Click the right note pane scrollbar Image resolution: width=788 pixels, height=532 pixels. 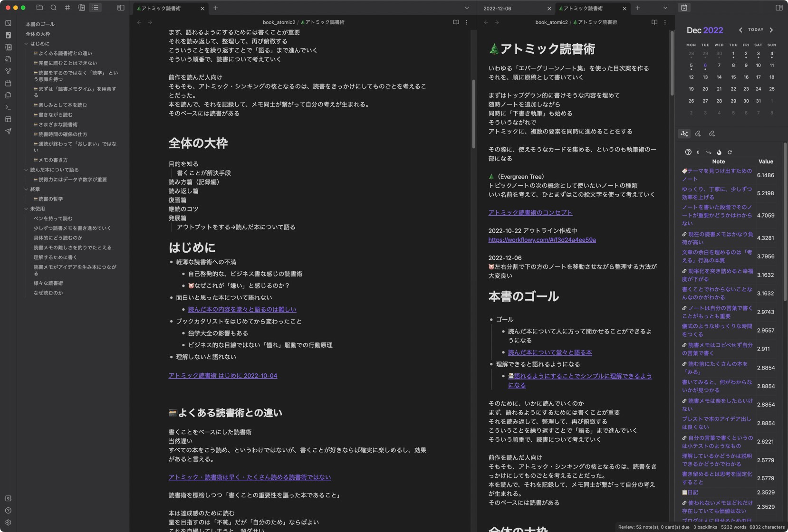672,63
